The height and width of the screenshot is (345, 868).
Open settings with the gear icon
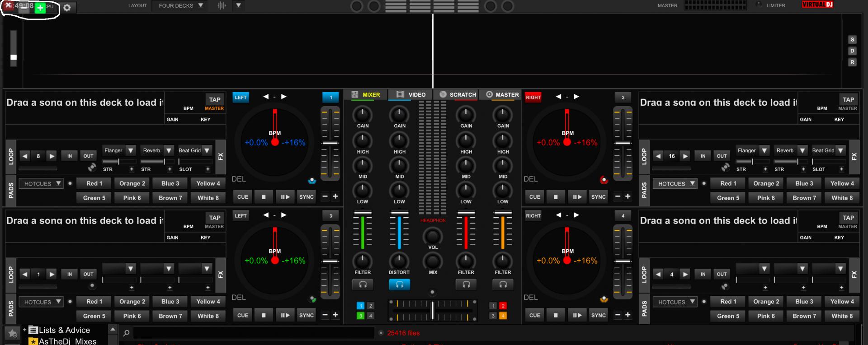(67, 8)
